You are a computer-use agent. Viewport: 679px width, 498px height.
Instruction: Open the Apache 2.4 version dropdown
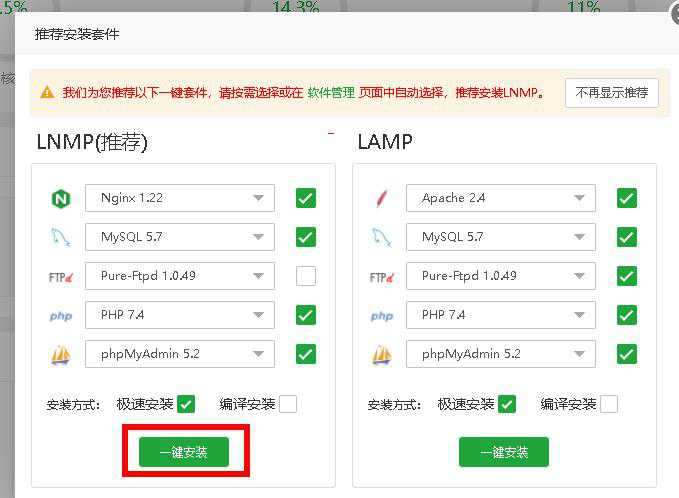[x=501, y=198]
